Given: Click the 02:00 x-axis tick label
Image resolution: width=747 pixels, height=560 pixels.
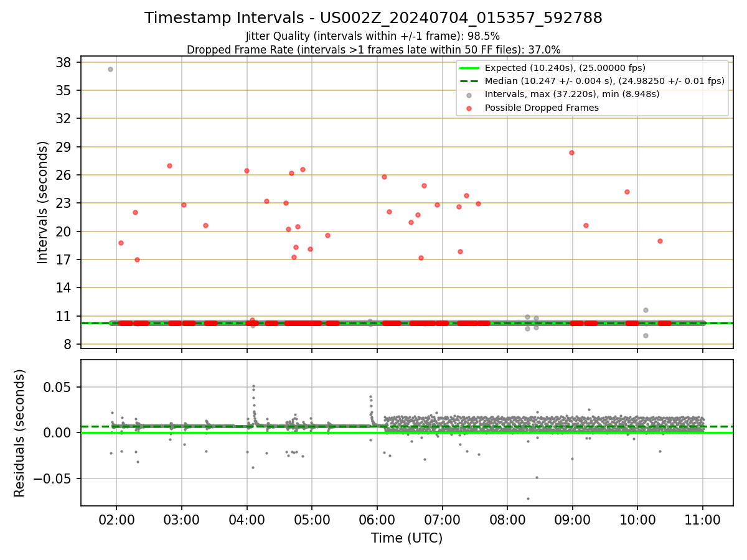Looking at the screenshot, I should pyautogui.click(x=116, y=520).
